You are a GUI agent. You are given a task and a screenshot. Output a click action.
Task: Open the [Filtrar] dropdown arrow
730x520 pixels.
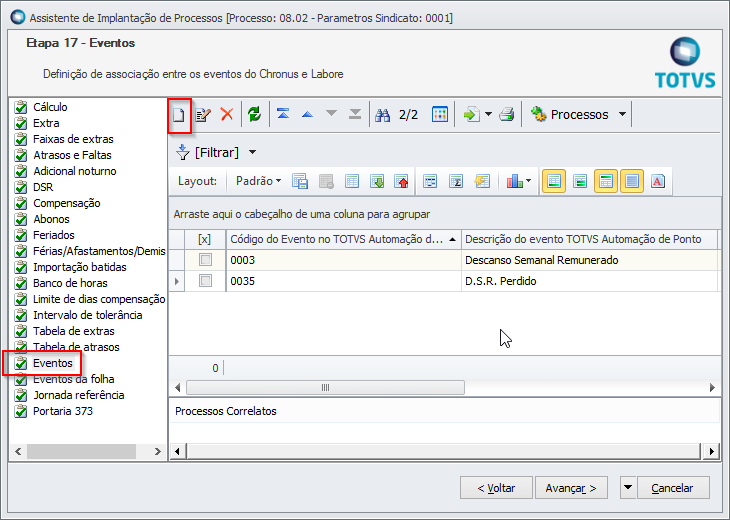(252, 152)
